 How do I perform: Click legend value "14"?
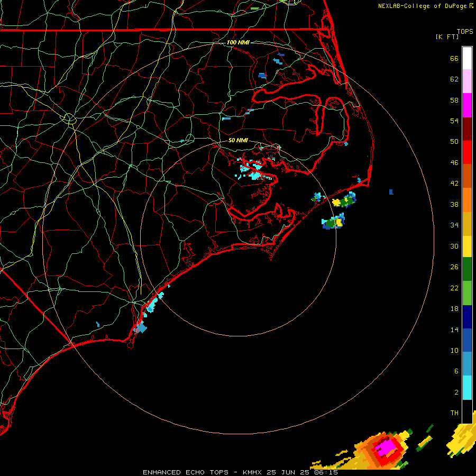[x=454, y=329]
